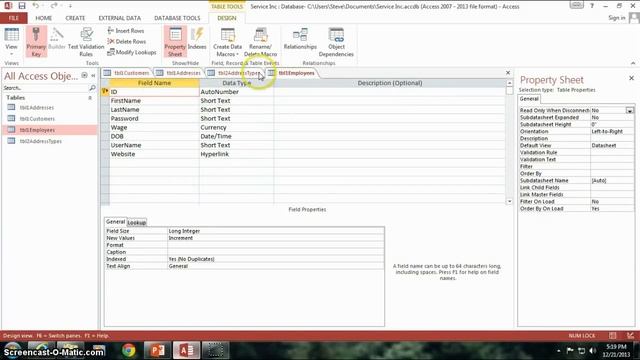Switch to the HOME ribbon tab

44,18
